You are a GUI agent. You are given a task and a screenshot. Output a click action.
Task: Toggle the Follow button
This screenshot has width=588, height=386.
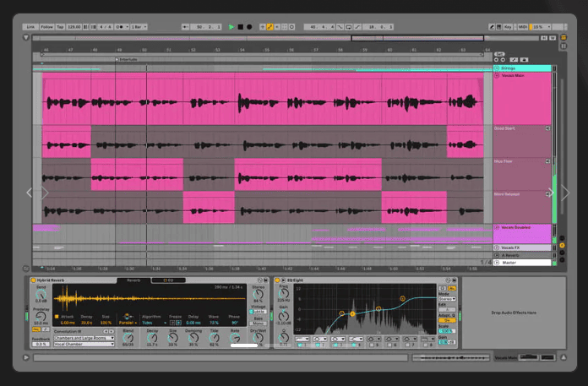46,27
